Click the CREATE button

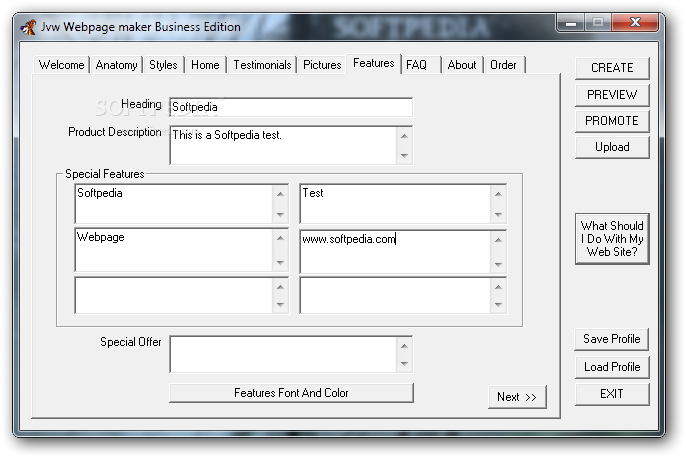[x=612, y=68]
